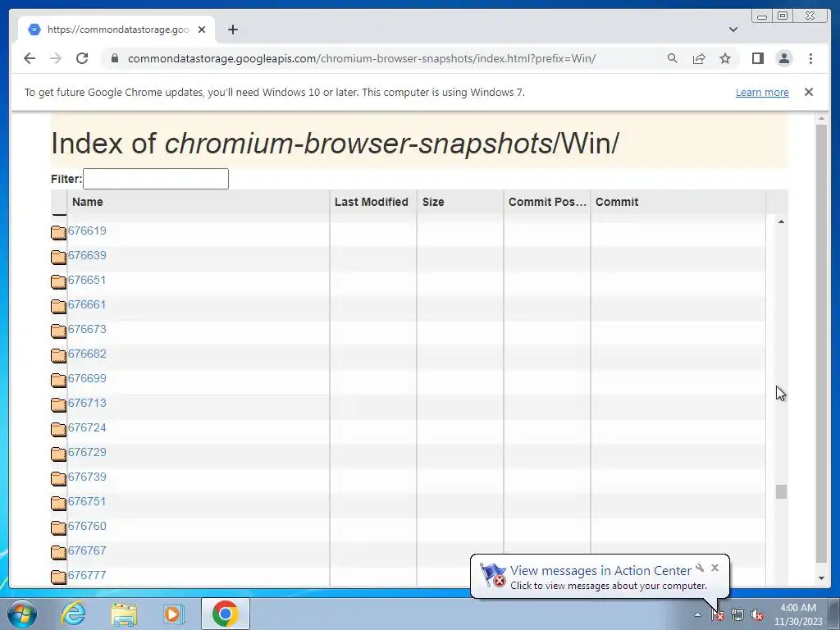This screenshot has width=840, height=630.
Task: Open the taskbar clock 4:00 AM
Action: click(797, 614)
